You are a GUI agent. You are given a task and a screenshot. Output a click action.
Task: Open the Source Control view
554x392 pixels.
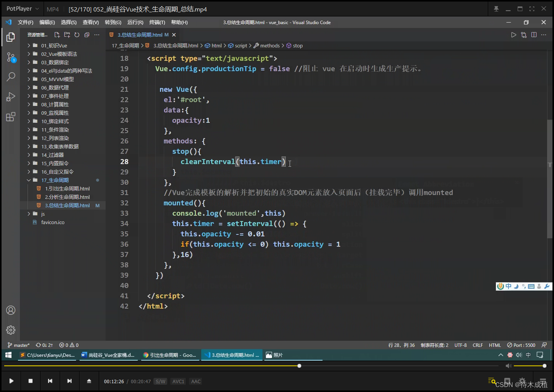tap(11, 58)
